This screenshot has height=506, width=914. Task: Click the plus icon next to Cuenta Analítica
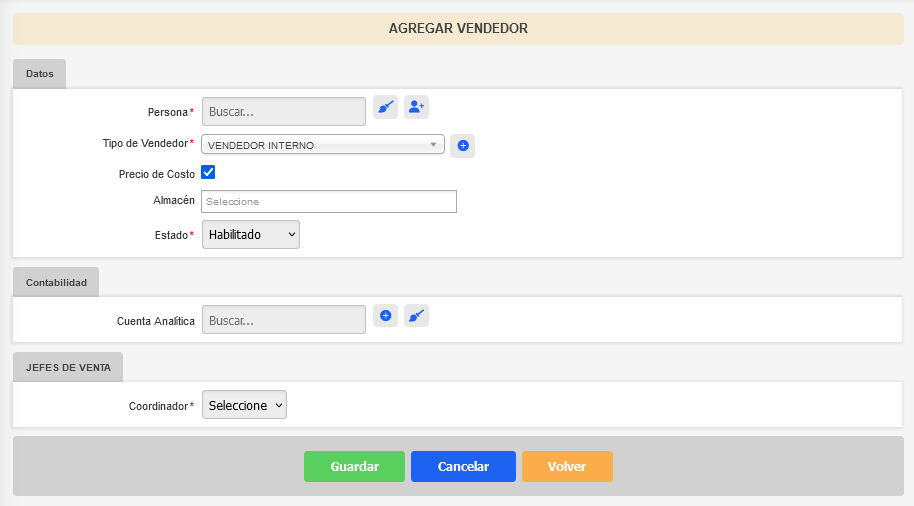tap(385, 315)
